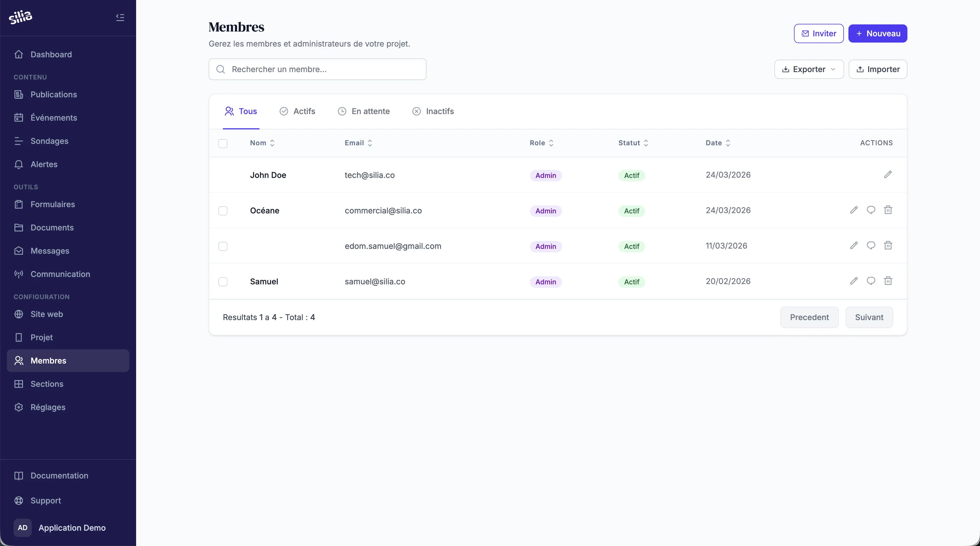Go to next page with Suivant

(x=869, y=317)
